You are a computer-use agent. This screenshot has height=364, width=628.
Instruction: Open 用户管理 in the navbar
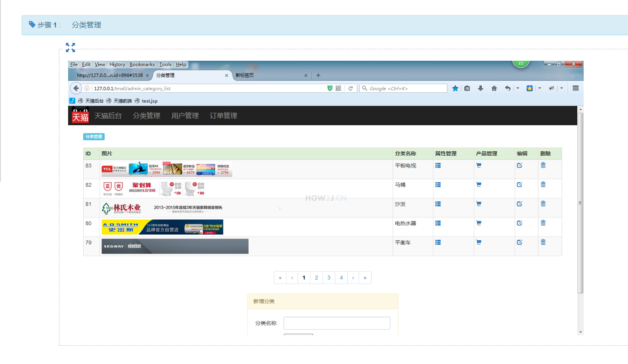click(x=185, y=116)
